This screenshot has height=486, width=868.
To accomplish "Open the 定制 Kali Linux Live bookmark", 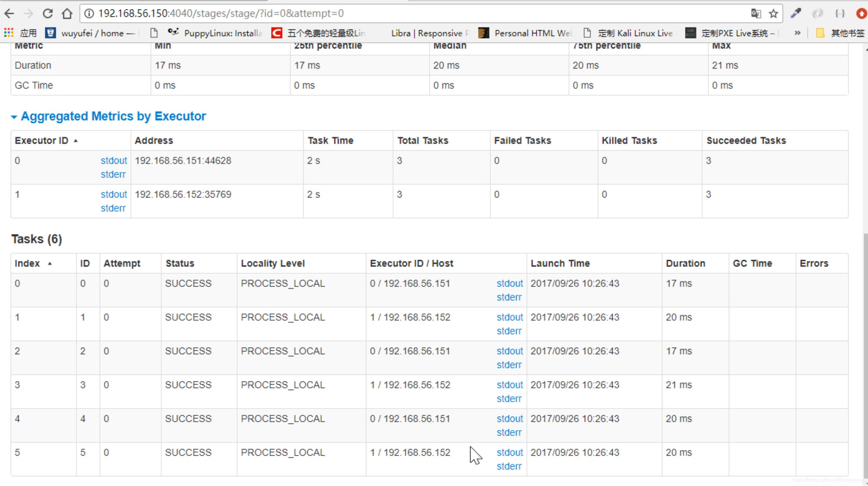I will pyautogui.click(x=628, y=33).
